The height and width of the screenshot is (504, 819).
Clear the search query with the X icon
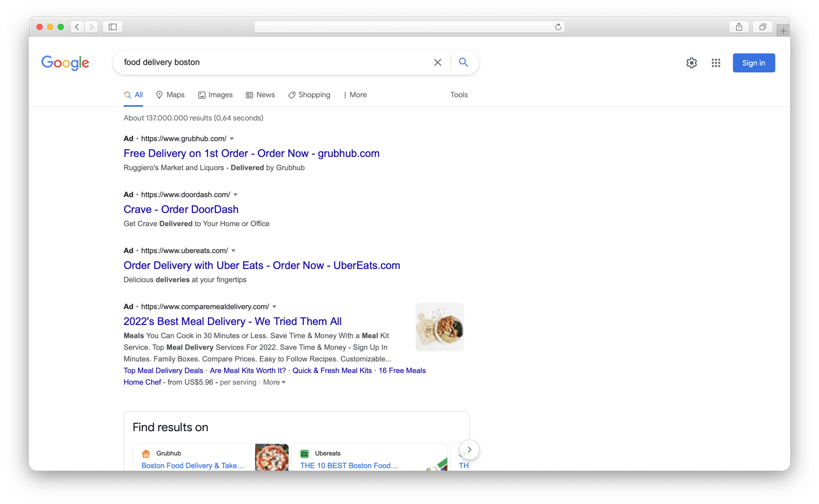click(x=437, y=62)
